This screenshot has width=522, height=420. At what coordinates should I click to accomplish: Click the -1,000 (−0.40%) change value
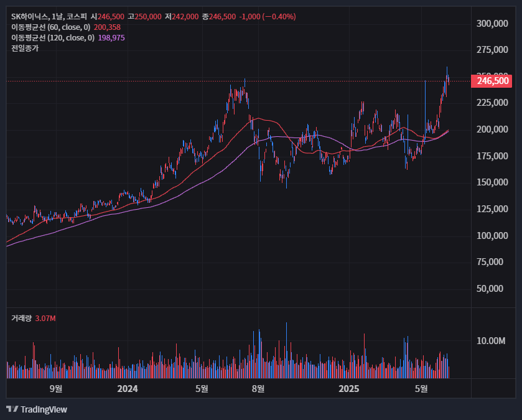point(268,17)
